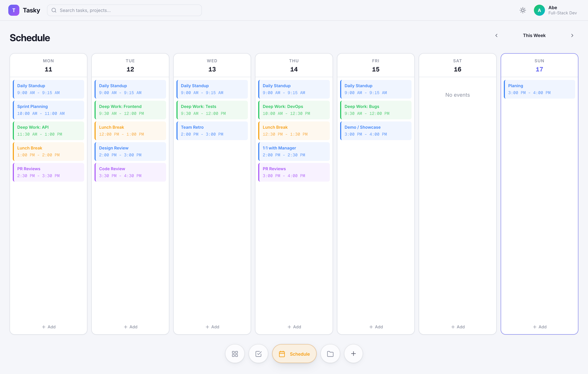
Task: Click the Tasky app name
Action: tap(31, 10)
